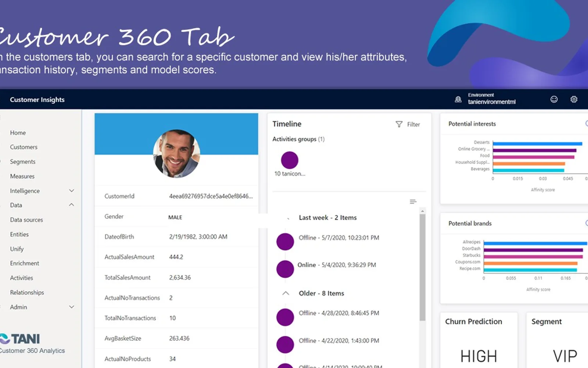Click the Segment VIP value
This screenshot has height=368, width=588.
coord(565,356)
